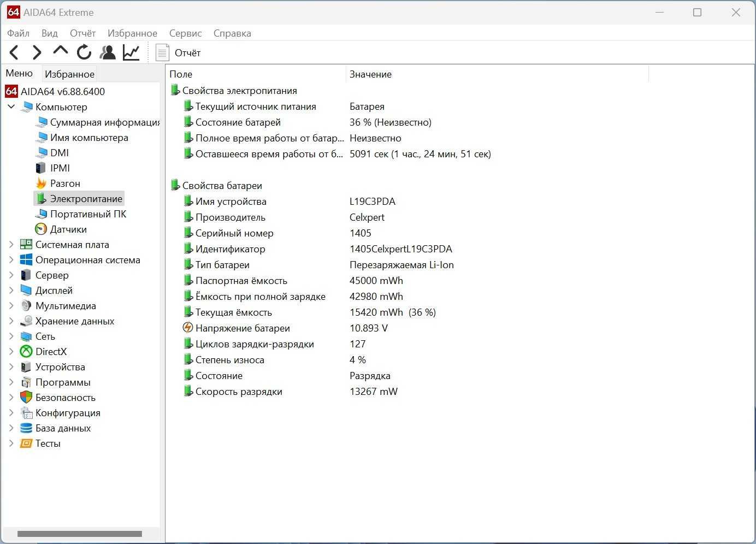Viewport: 756px width, 544px height.
Task: Click the Отчёт report button in toolbar
Action: [x=178, y=52]
